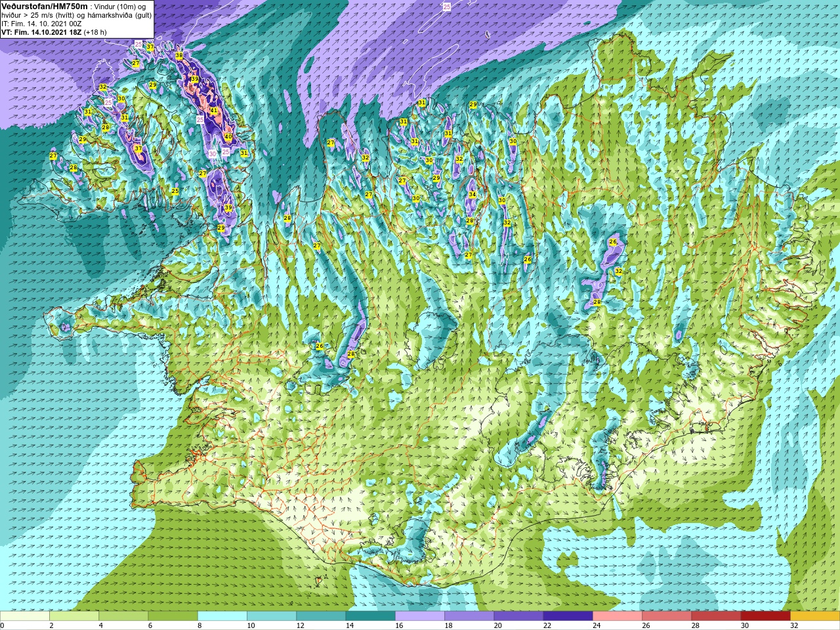The image size is (840, 630).
Task: Click the yellow '40' gust label
Action: coord(228,137)
